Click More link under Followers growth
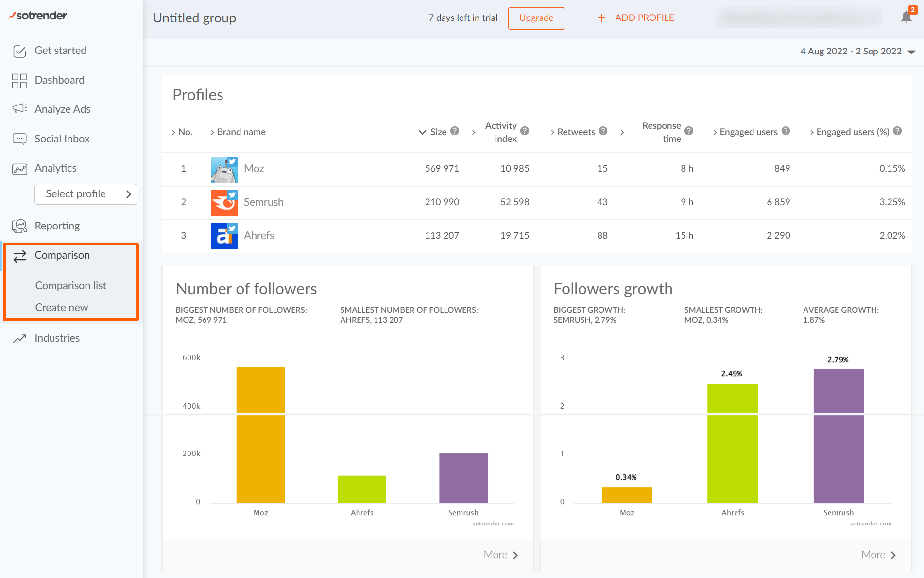The height and width of the screenshot is (578, 924). (x=878, y=555)
